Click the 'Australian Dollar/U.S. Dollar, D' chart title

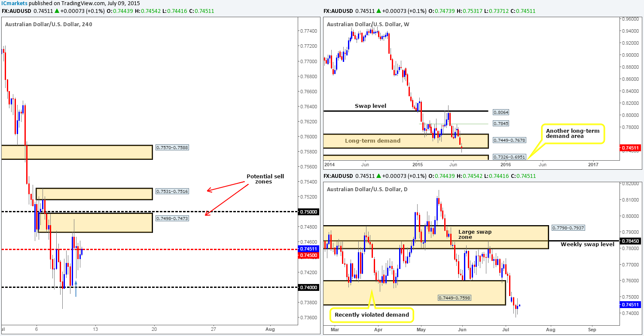[368, 189]
